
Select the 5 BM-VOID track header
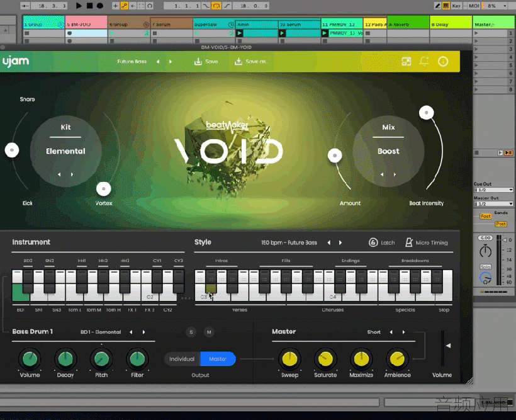click(86, 24)
